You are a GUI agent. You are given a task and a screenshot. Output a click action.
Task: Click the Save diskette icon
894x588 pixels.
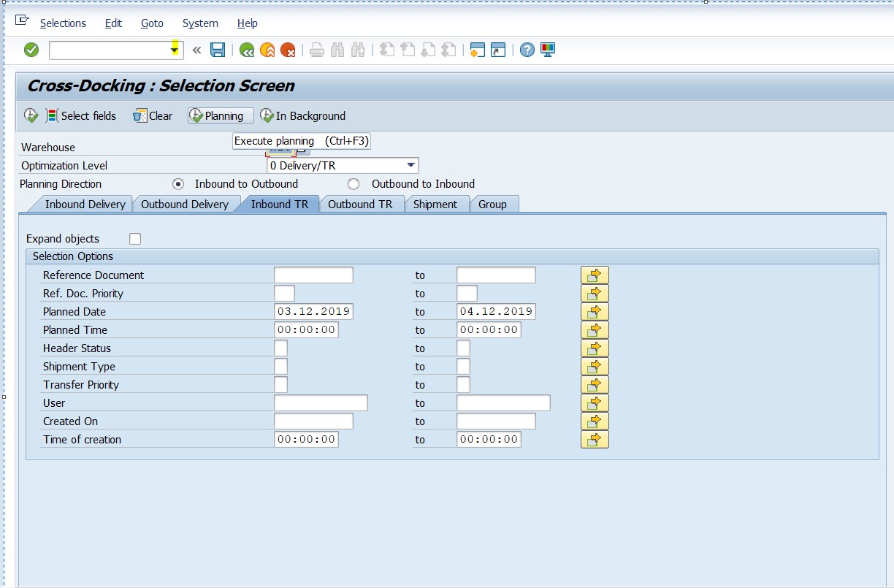[218, 50]
